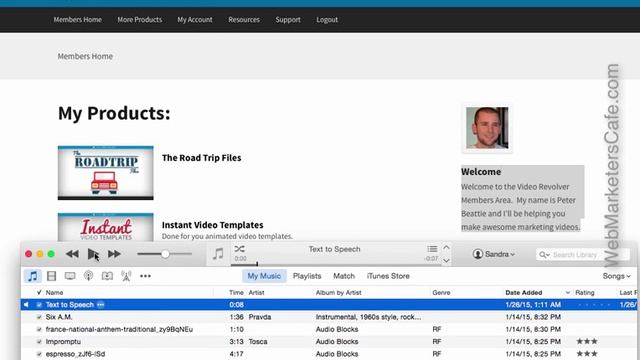640x360 pixels.
Task: Open More Products in the site navigation
Action: [140, 20]
